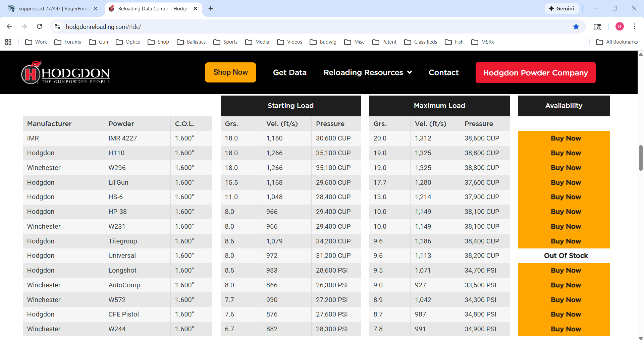Open the Optics bookmarks folder

[128, 42]
